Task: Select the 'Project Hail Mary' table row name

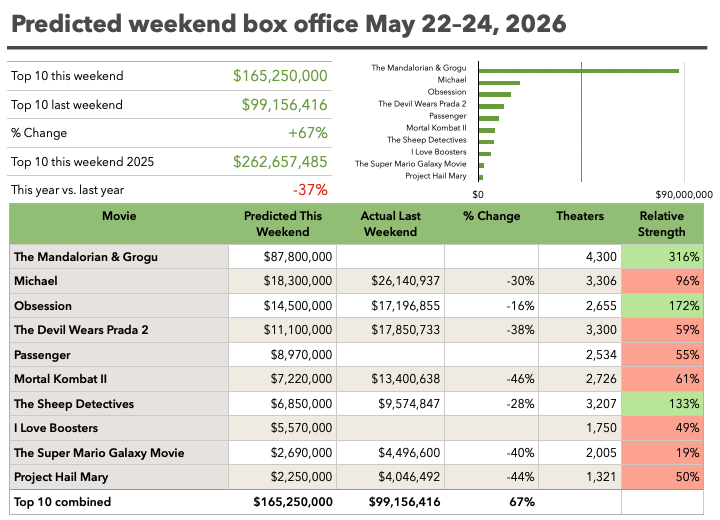Action: click(x=61, y=477)
